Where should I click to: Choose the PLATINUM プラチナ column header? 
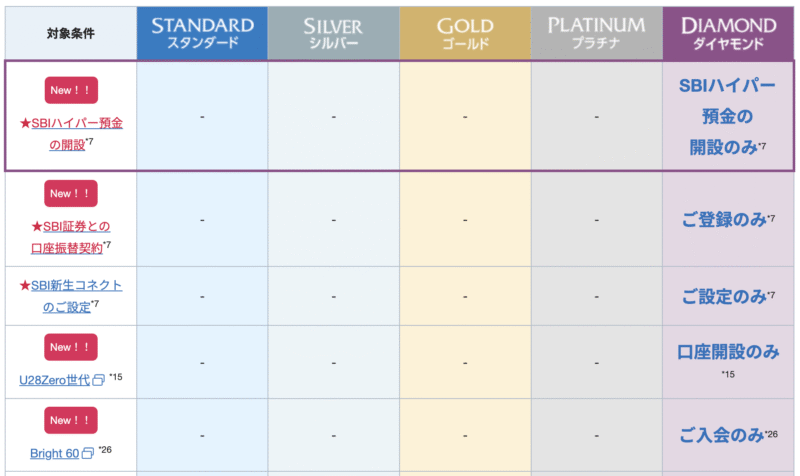[x=596, y=33]
